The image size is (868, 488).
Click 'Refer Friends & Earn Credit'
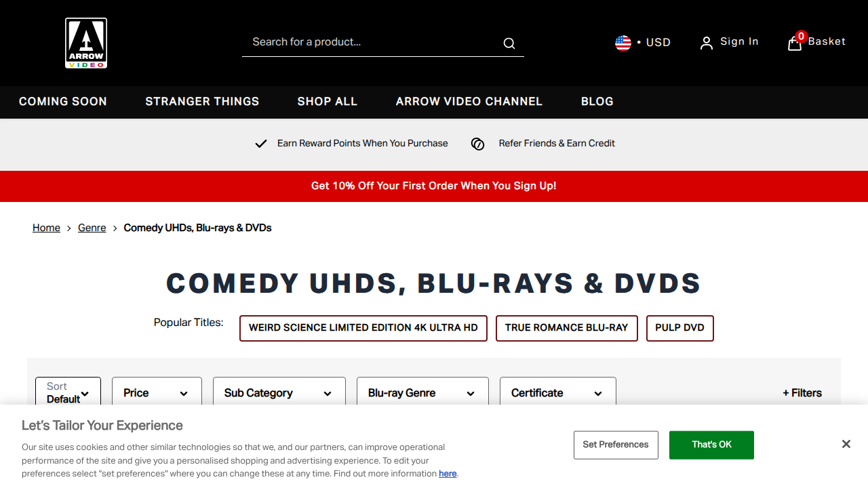coord(557,143)
